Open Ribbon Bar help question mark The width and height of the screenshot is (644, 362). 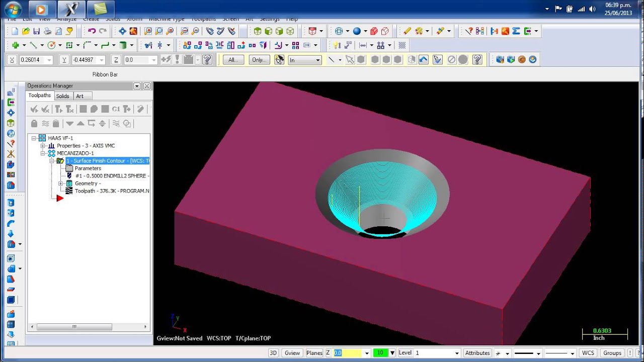[x=207, y=60]
